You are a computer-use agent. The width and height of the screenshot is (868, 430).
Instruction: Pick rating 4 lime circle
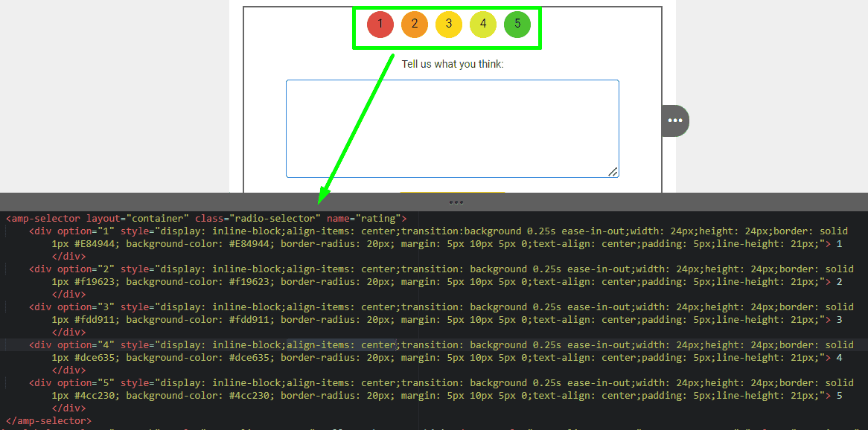[483, 24]
